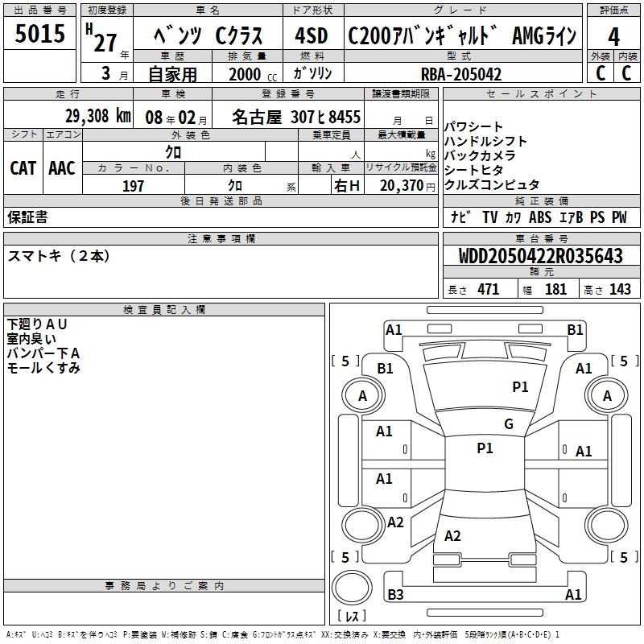Select sales point パワシート

coord(473,126)
